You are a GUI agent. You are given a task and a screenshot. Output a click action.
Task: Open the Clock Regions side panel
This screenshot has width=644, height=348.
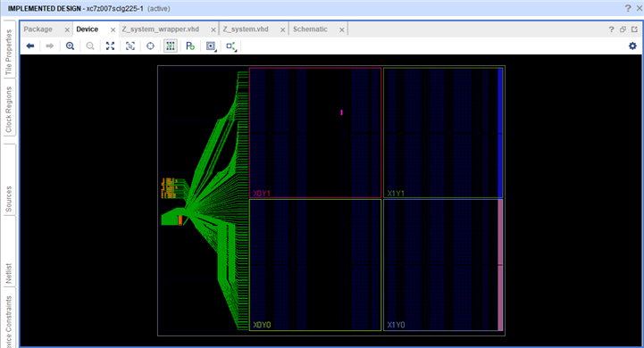pyautogui.click(x=9, y=110)
